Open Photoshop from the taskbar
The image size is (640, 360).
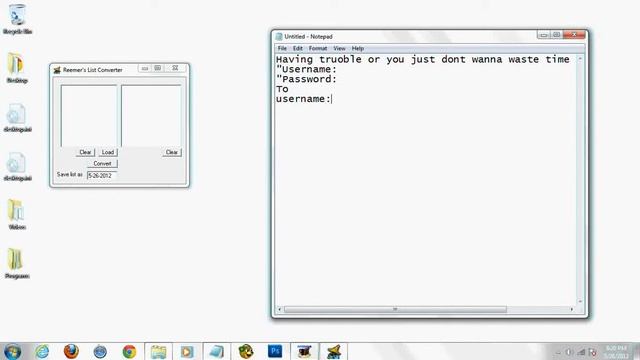[275, 351]
